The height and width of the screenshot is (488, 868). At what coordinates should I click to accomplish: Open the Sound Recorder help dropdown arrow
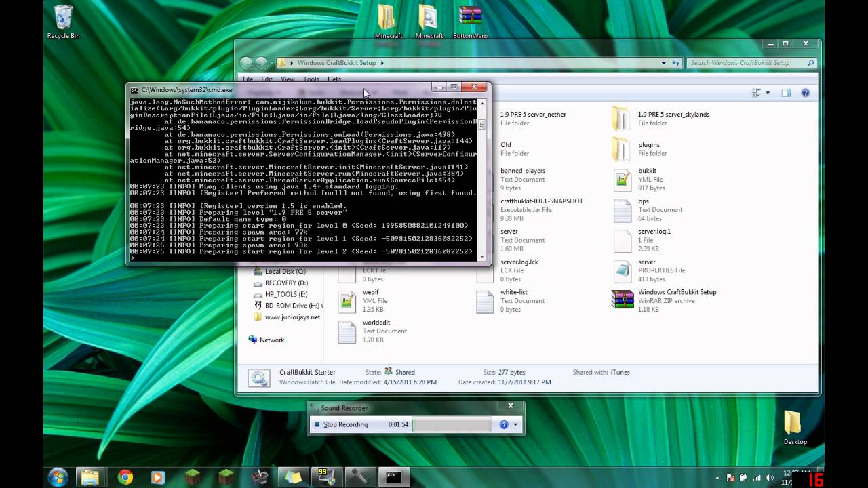(515, 425)
